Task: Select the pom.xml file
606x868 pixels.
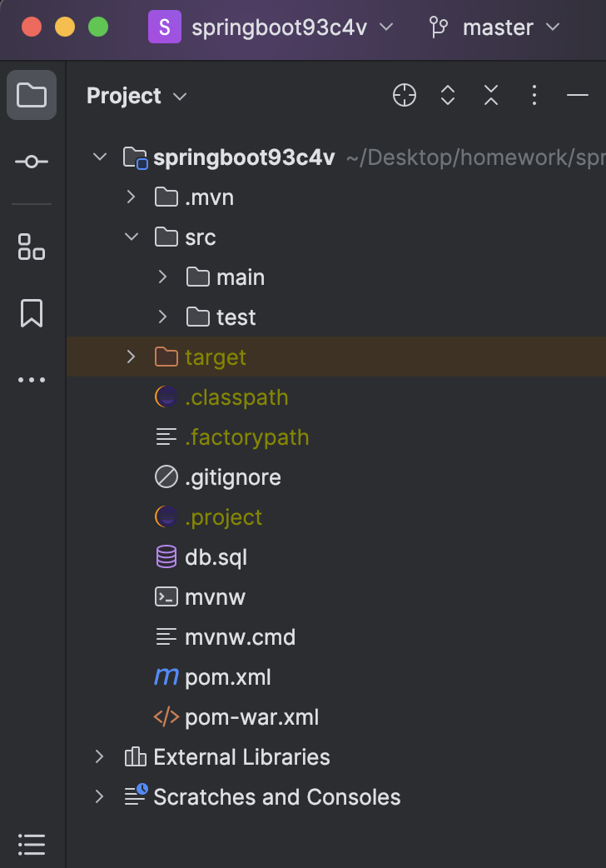Action: tap(227, 677)
